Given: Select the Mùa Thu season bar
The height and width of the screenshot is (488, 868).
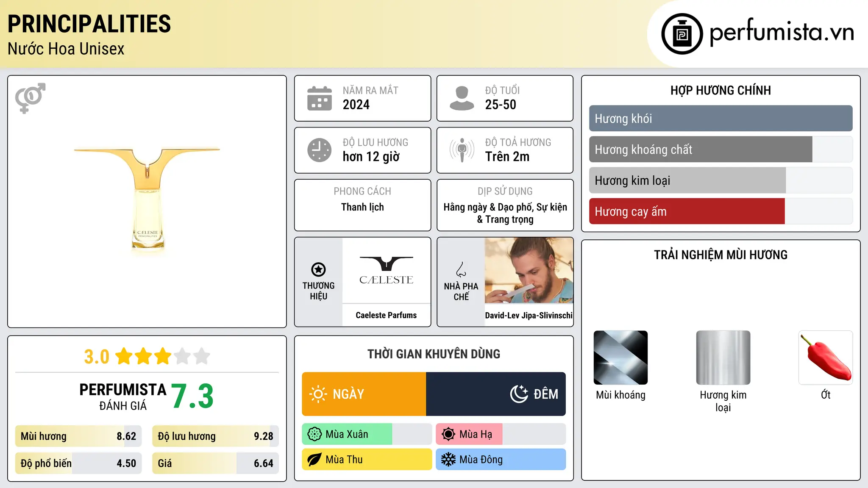Looking at the screenshot, I should (x=367, y=460).
